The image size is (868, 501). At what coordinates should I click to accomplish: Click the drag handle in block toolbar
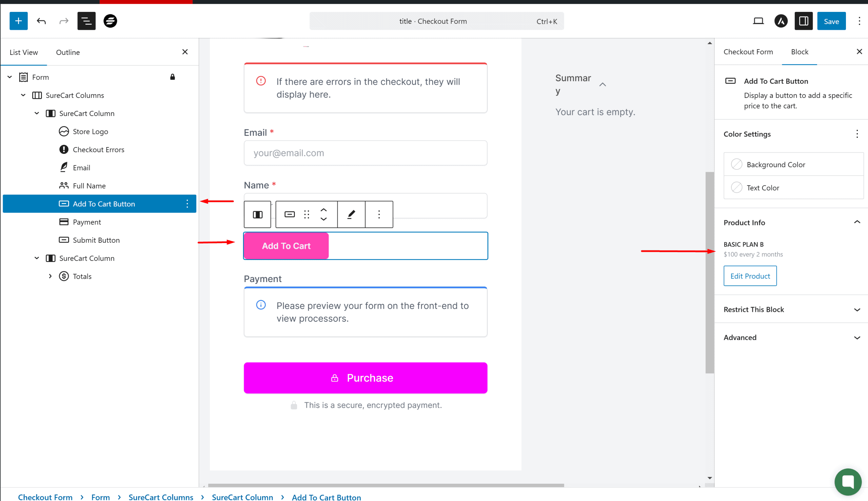[307, 214]
